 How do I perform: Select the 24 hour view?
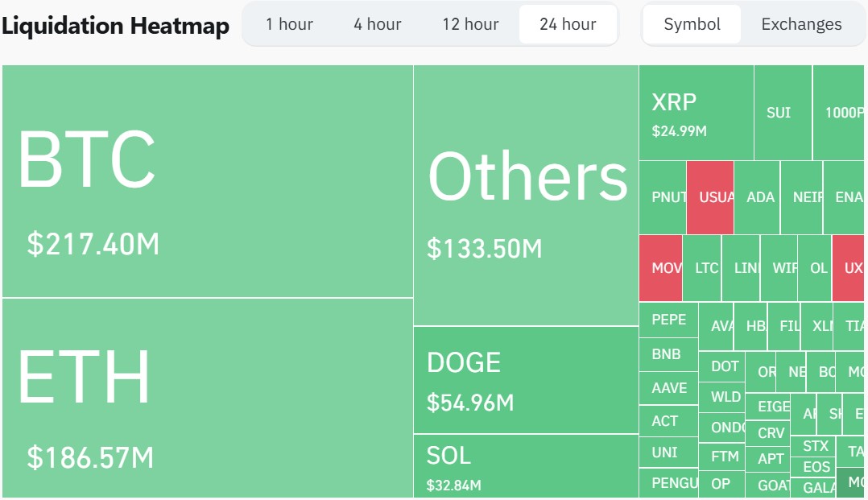click(568, 24)
